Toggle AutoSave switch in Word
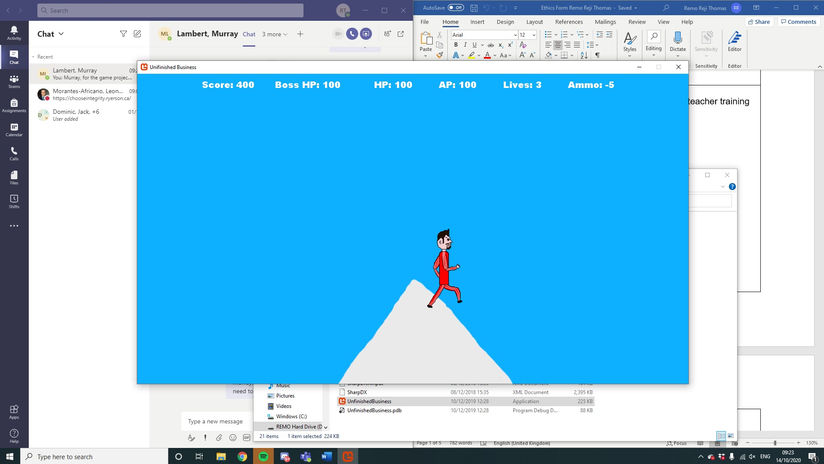 pyautogui.click(x=456, y=8)
